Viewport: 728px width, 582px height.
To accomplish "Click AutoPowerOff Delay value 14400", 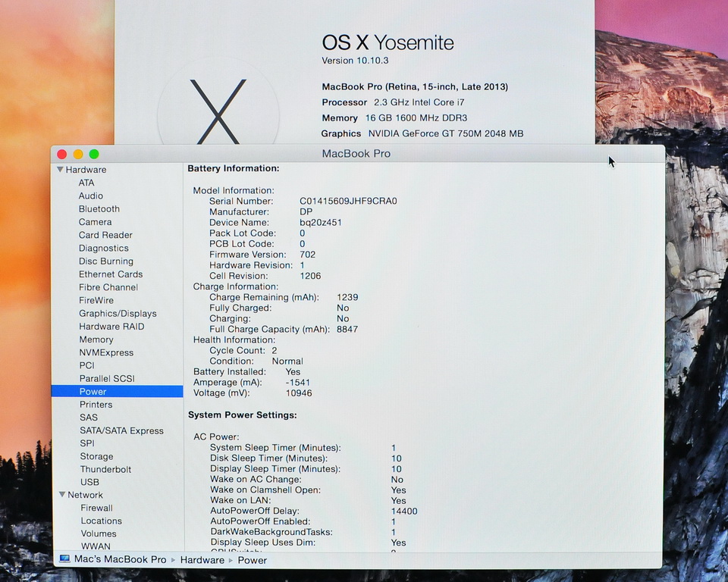I will [x=404, y=511].
